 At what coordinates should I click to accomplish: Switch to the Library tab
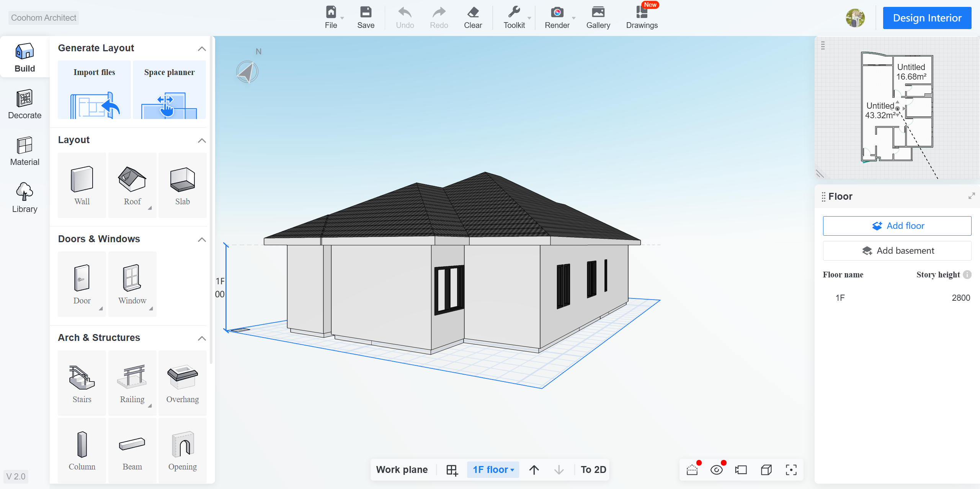25,198
